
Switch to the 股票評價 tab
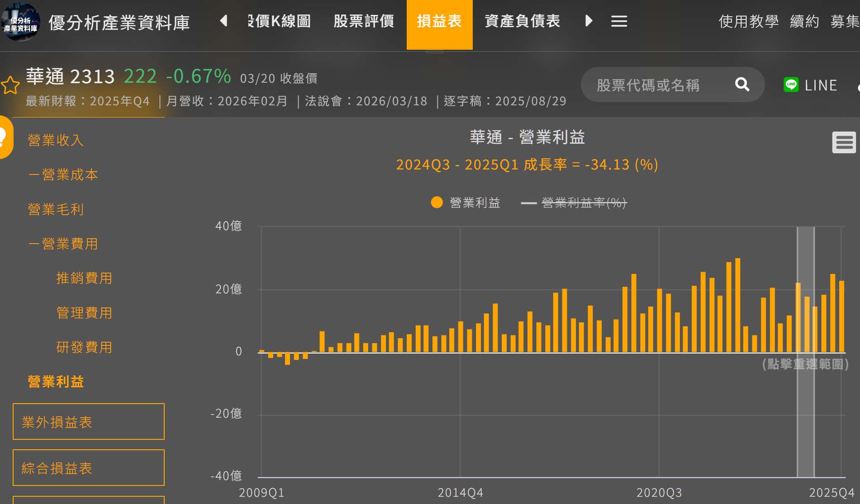(364, 21)
